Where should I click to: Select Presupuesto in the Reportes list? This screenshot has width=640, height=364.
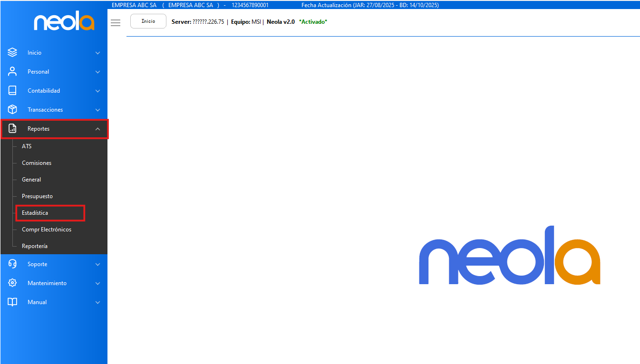pyautogui.click(x=37, y=196)
